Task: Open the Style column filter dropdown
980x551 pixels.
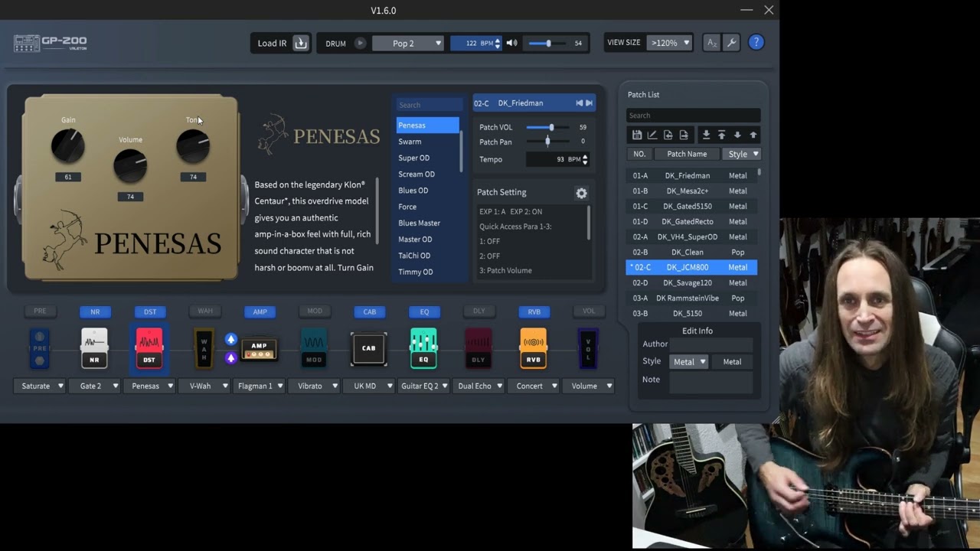Action: pyautogui.click(x=741, y=154)
